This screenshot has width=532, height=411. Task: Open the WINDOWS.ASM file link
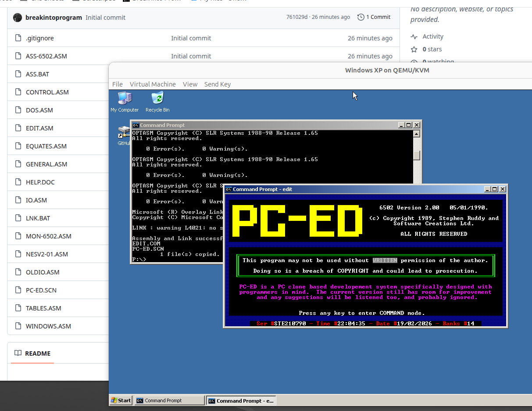48,326
